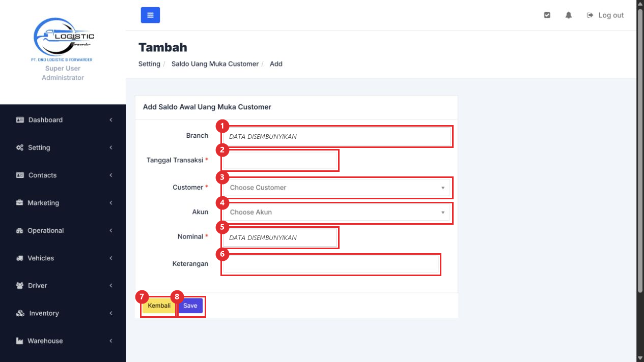Click the Save button
Screen dimensions: 644x362
[190, 306]
